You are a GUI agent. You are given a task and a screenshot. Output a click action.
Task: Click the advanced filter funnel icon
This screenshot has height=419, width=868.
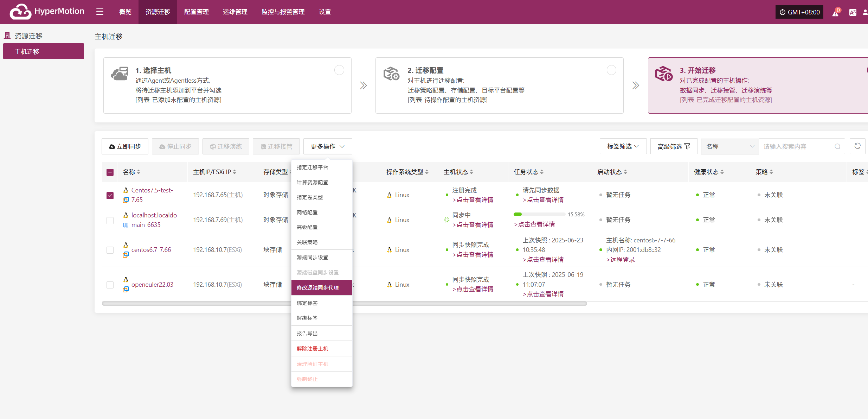pyautogui.click(x=688, y=146)
